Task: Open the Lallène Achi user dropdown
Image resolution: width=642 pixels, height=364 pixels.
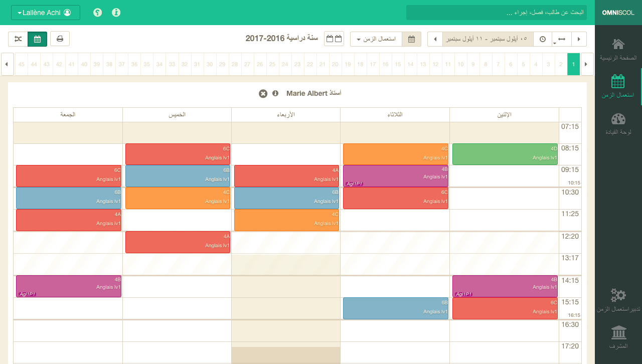Action: pos(46,13)
